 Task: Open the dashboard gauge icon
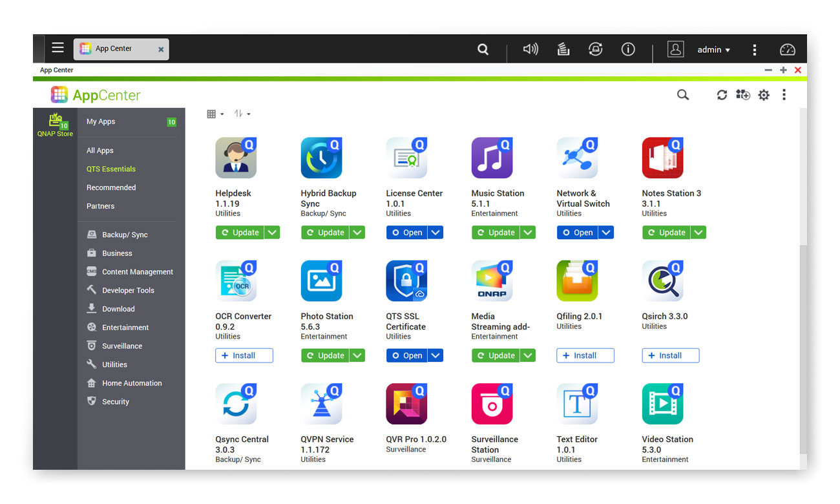787,49
